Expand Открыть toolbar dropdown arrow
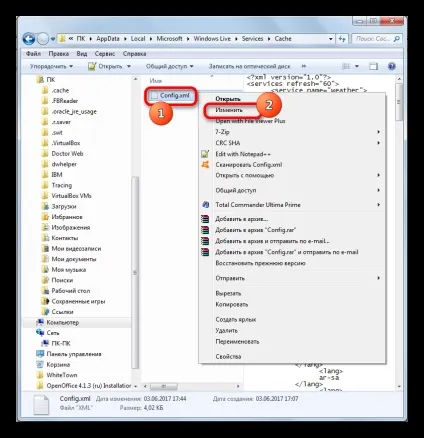 tap(129, 66)
